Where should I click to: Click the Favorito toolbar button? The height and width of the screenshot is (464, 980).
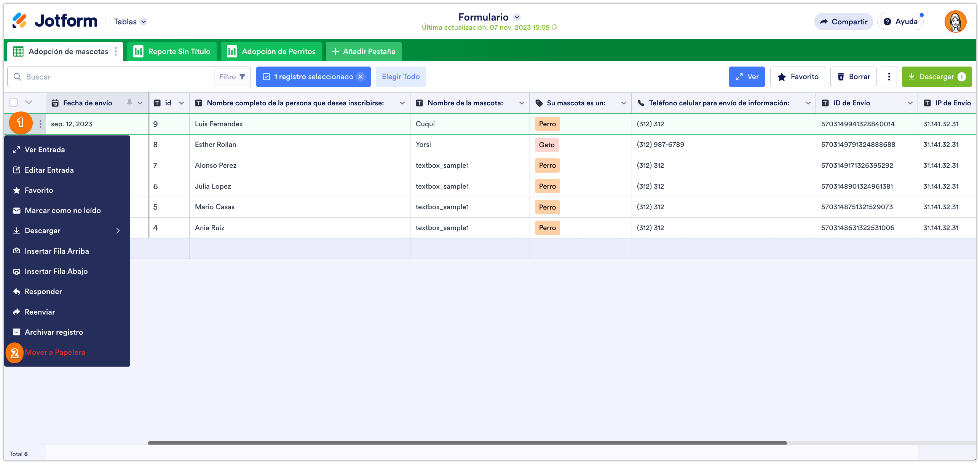797,77
